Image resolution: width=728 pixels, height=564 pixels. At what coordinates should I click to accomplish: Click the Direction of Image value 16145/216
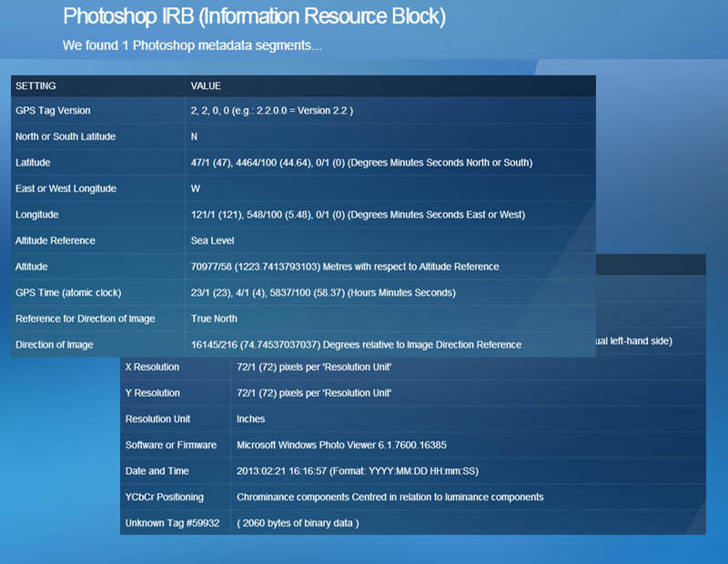pos(355,345)
